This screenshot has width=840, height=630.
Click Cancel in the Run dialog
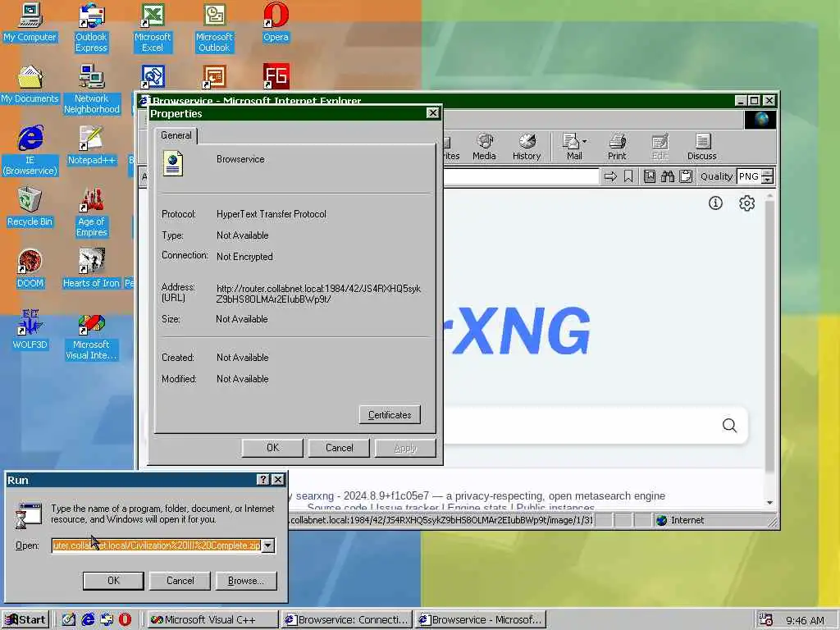click(x=180, y=580)
